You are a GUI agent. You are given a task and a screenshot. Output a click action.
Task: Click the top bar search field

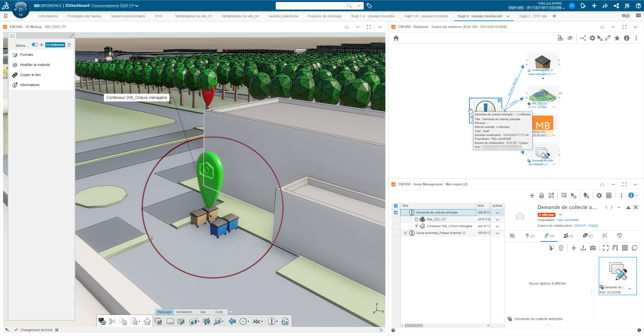[311, 6]
